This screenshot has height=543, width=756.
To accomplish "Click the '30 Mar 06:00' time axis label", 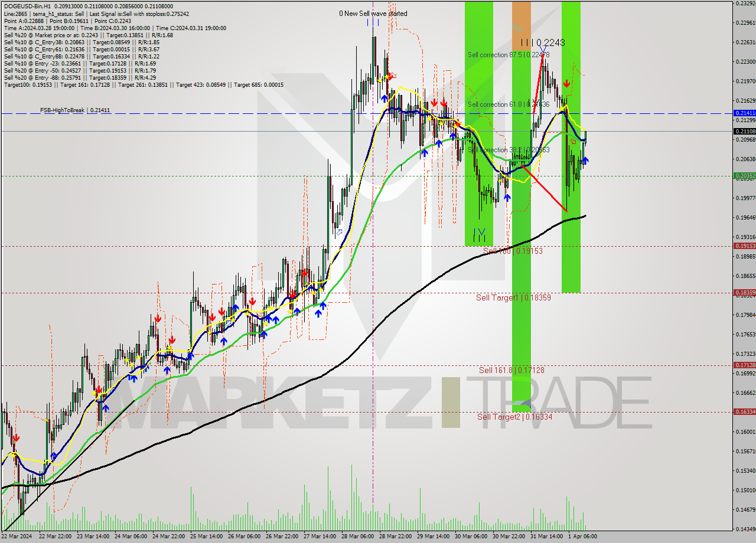I will pos(471,537).
